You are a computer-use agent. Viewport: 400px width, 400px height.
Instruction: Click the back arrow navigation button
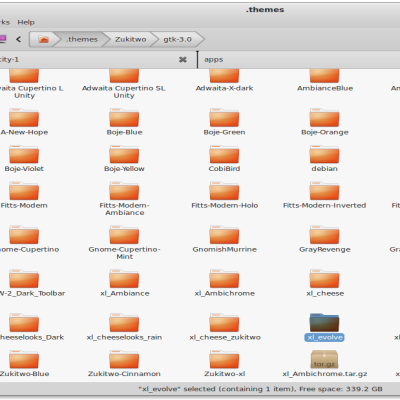click(19, 39)
